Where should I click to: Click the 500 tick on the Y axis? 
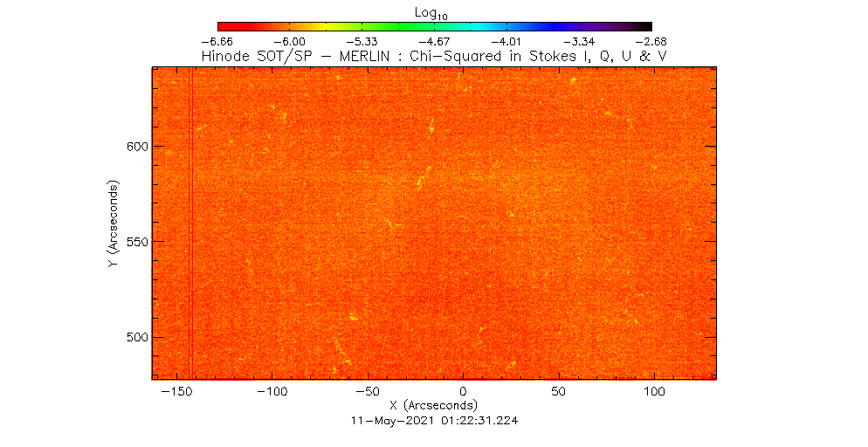coord(132,337)
